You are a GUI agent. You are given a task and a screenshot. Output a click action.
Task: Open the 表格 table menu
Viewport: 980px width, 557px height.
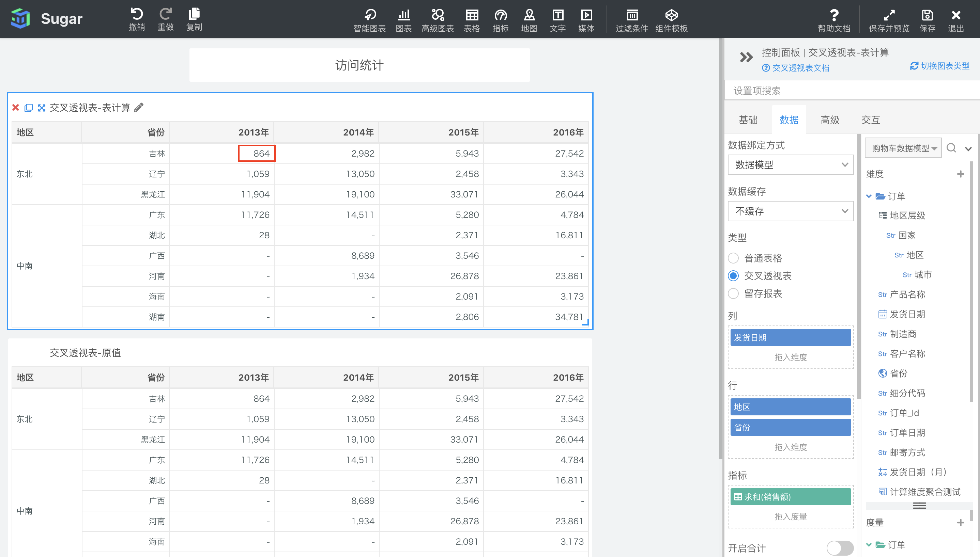pyautogui.click(x=472, y=20)
